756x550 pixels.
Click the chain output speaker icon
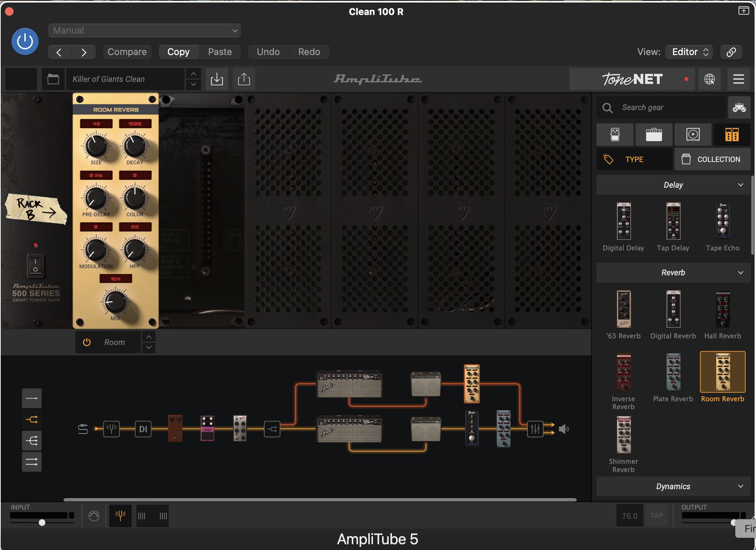click(x=564, y=429)
